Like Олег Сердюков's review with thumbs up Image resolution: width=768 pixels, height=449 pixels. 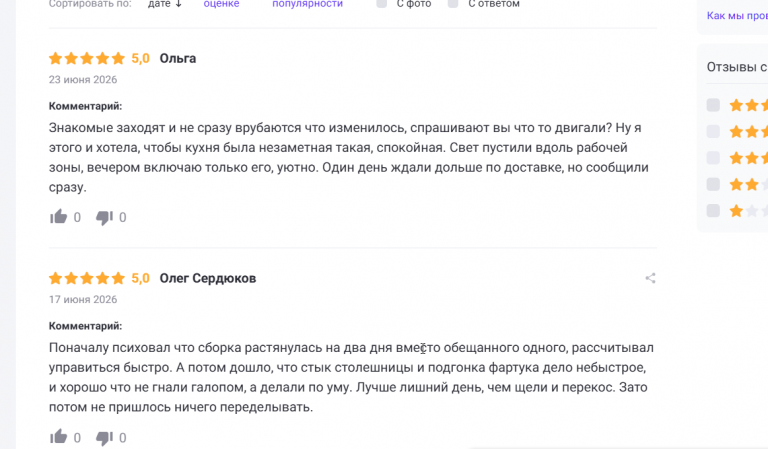click(x=58, y=436)
